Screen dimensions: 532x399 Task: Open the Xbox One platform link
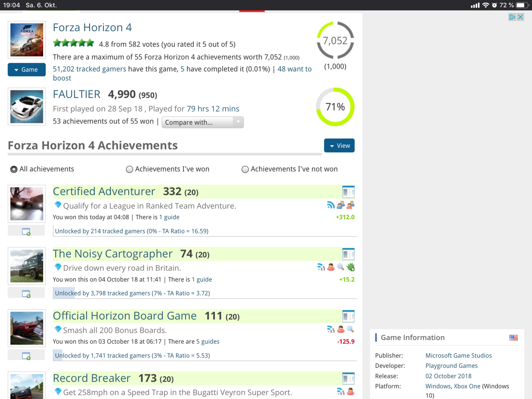pyautogui.click(x=467, y=386)
